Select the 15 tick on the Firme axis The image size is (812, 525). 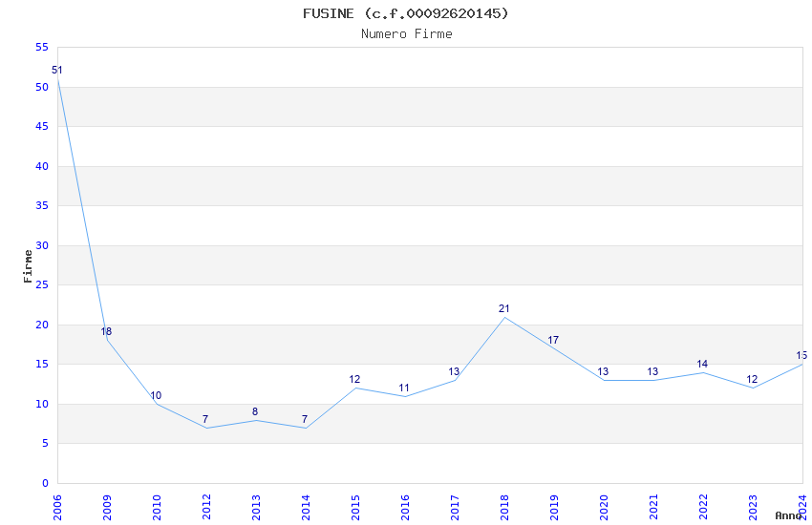click(x=42, y=364)
